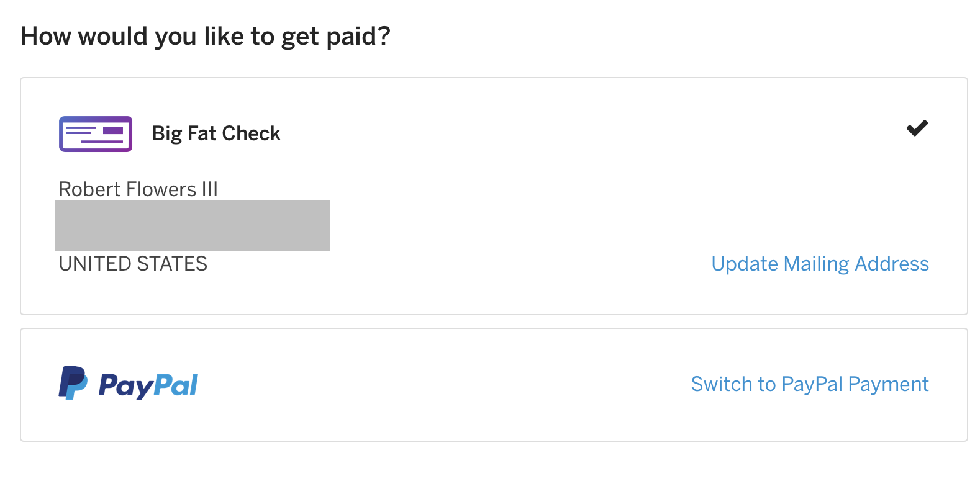Viewport: 980px width, 499px height.
Task: Click the purple check payment icon
Action: pyautogui.click(x=96, y=133)
